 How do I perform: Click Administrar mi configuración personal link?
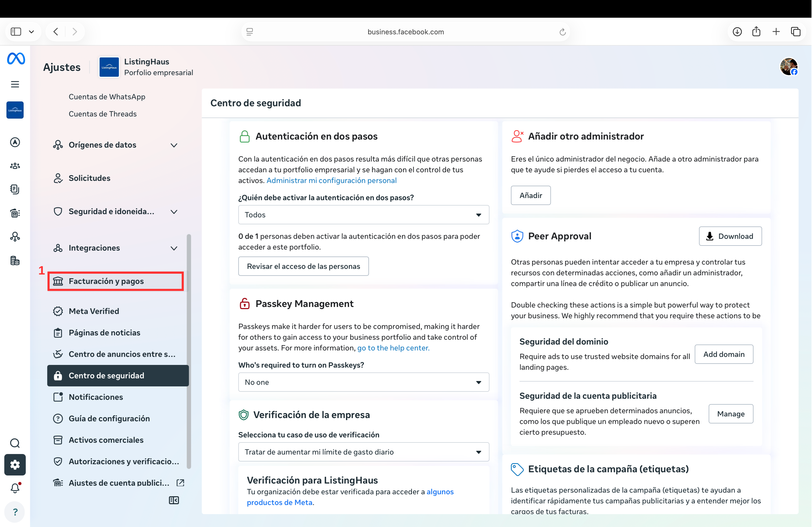click(x=331, y=180)
